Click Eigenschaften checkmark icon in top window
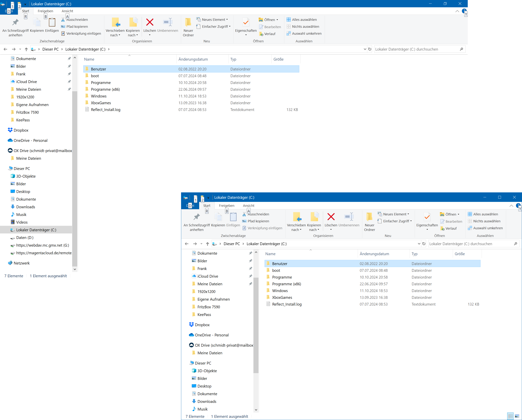 (x=246, y=22)
